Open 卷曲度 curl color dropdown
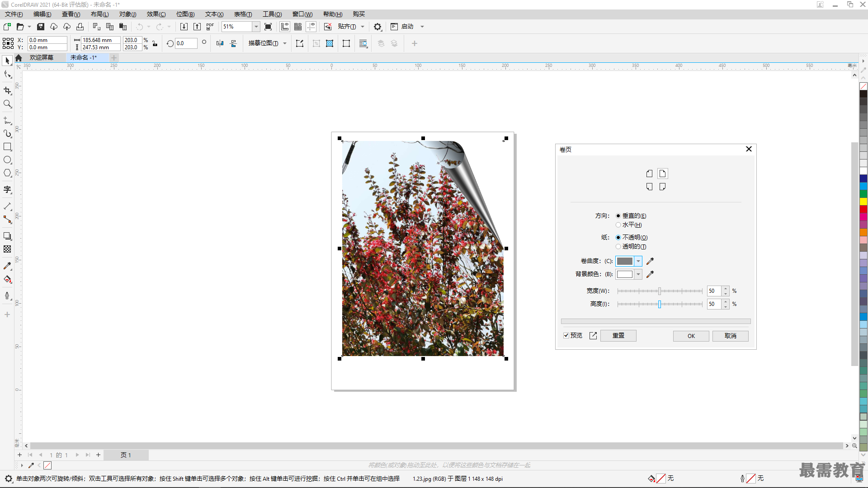This screenshot has height=488, width=868. (x=638, y=261)
